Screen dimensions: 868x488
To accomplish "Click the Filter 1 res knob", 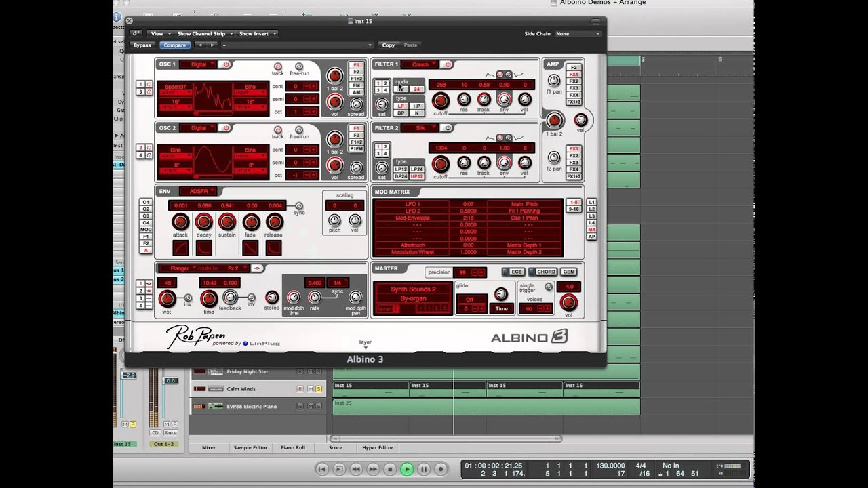I will [x=464, y=100].
